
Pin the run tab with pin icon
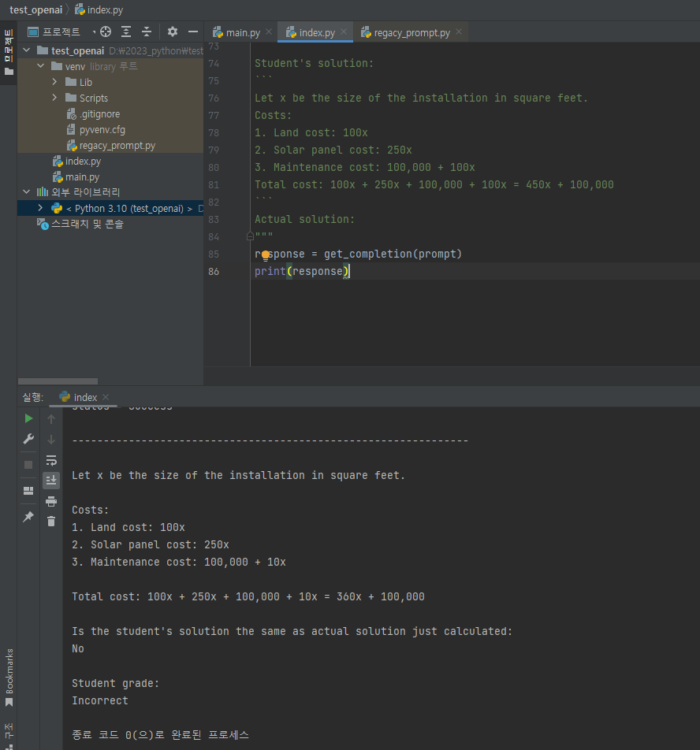click(x=28, y=517)
